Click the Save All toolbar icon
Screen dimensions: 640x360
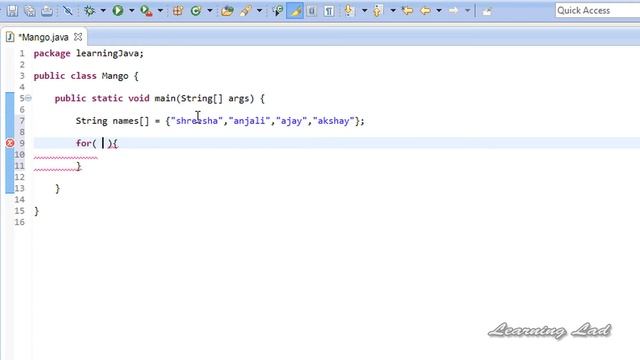pos(30,11)
